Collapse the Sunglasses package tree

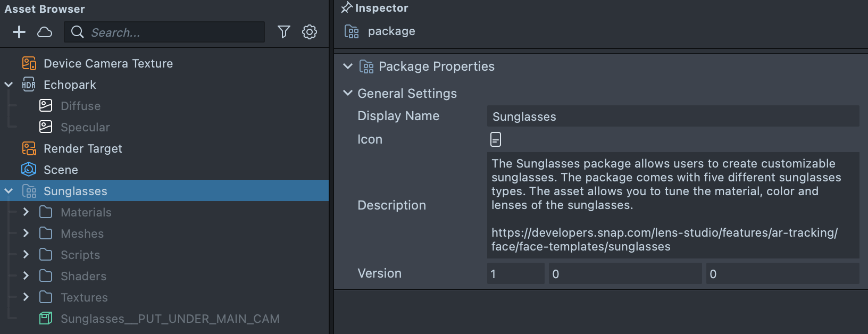click(9, 191)
